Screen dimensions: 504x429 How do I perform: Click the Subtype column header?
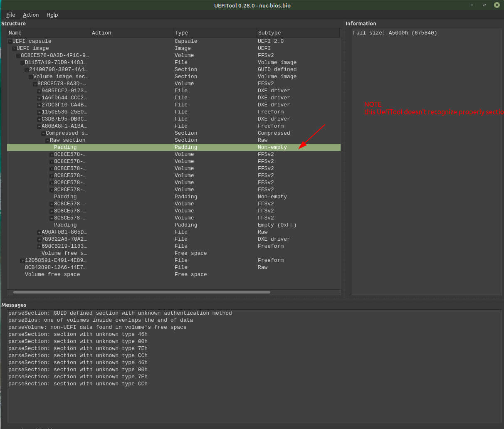coord(299,33)
